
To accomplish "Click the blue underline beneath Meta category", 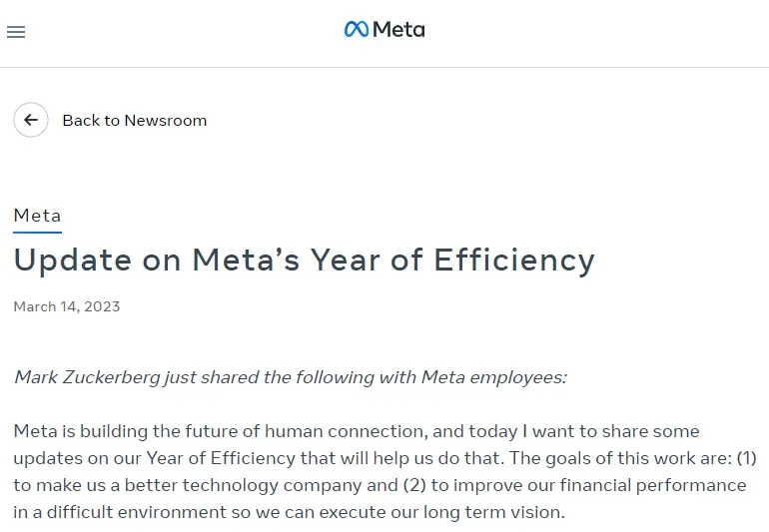I will 37,232.
